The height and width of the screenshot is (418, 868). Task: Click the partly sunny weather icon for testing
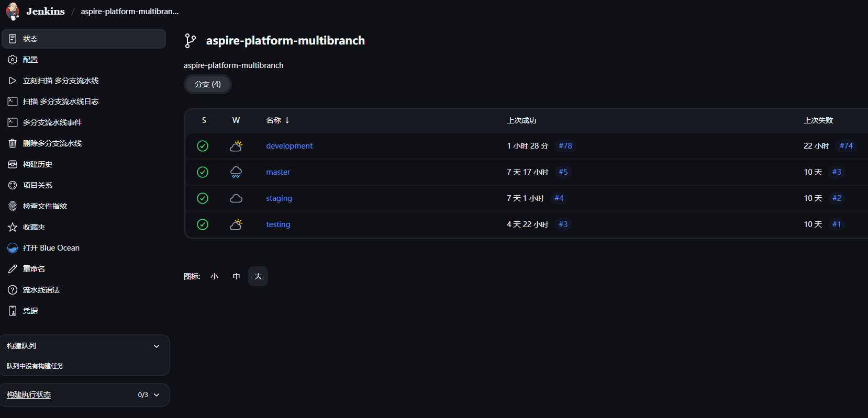point(236,224)
